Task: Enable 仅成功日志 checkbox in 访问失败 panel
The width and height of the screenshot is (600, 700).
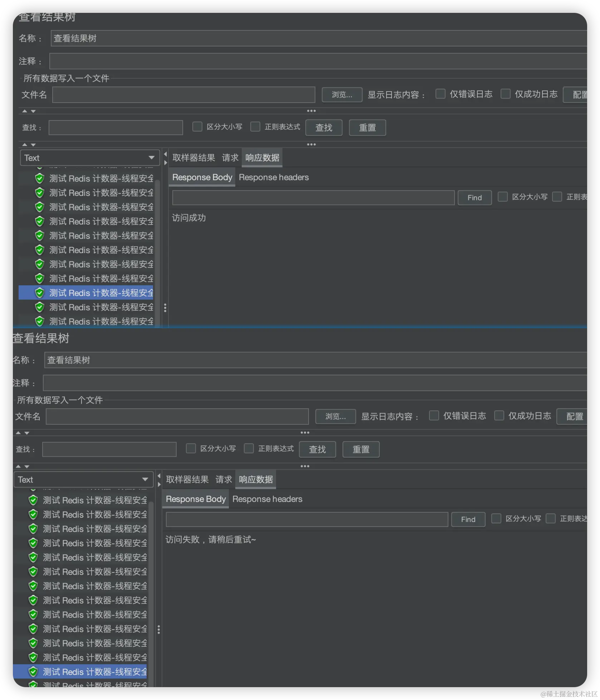Action: 499,416
